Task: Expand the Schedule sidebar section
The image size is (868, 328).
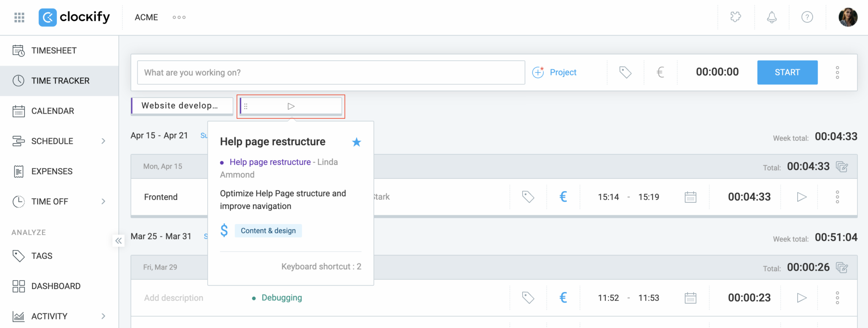Action: click(103, 141)
